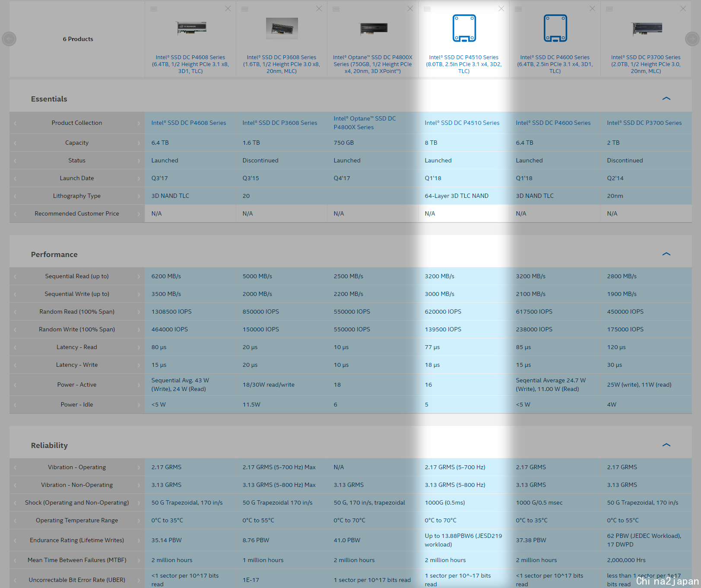Open P3608 Series 1.6TB header link
The image size is (701, 588).
tap(282, 64)
